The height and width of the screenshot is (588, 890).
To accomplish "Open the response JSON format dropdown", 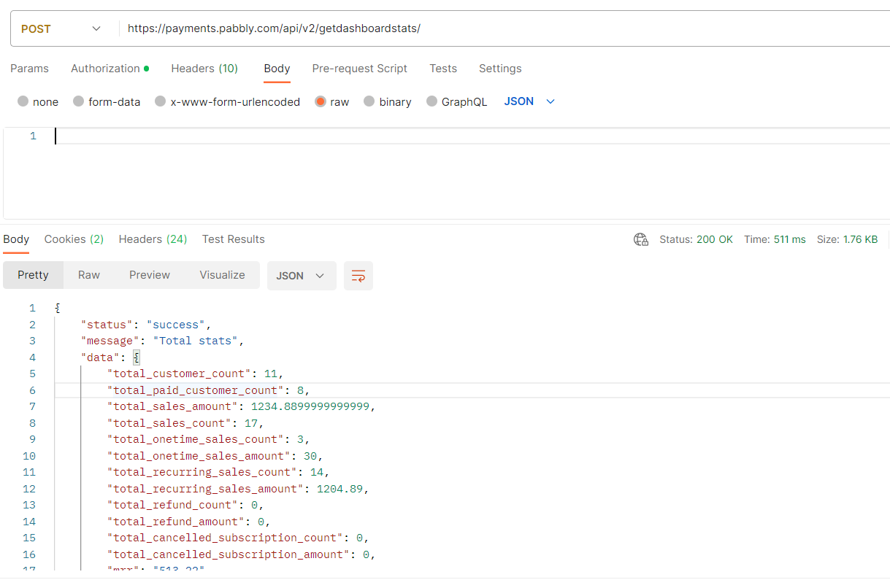I will tap(302, 276).
